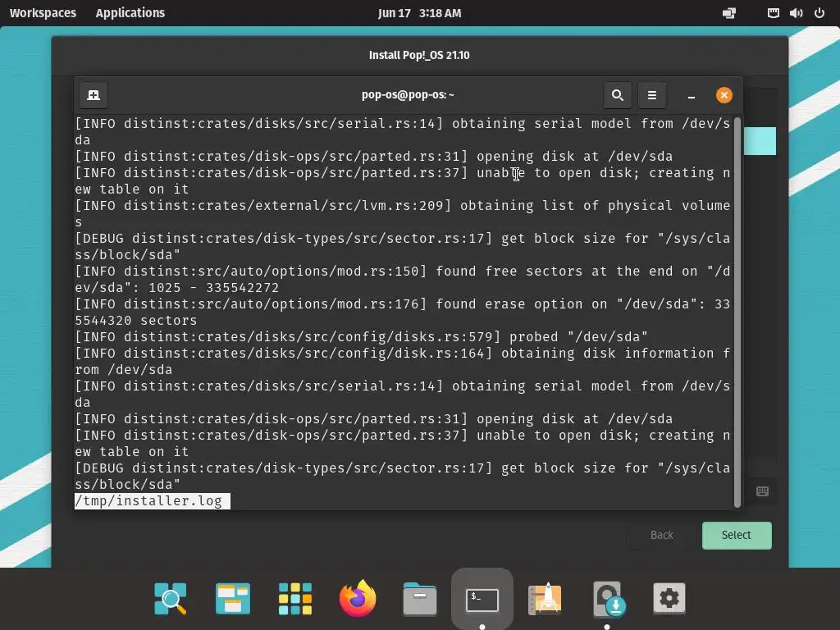
Task: Click the Select button in installer
Action: point(737,535)
